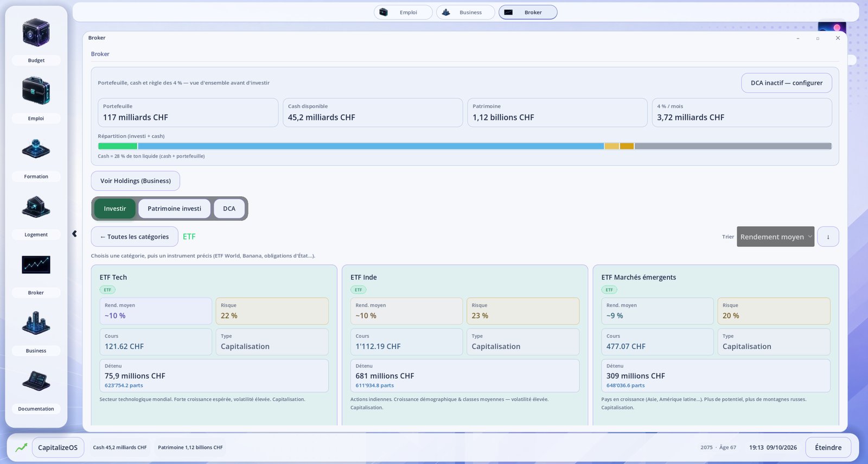Switch to the Broker taskbar tab
This screenshot has height=464, width=868.
point(528,12)
